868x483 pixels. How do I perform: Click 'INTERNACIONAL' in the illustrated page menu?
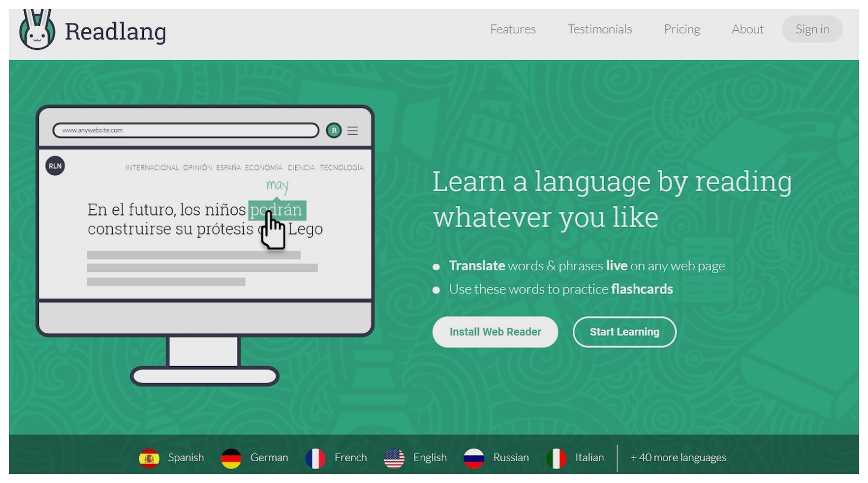152,168
